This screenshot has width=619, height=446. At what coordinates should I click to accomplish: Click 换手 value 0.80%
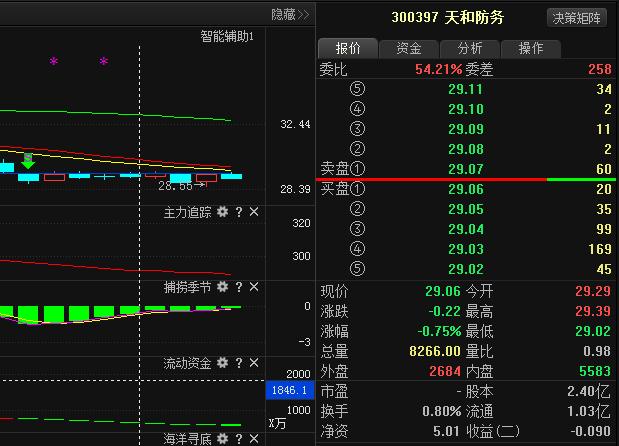click(441, 412)
